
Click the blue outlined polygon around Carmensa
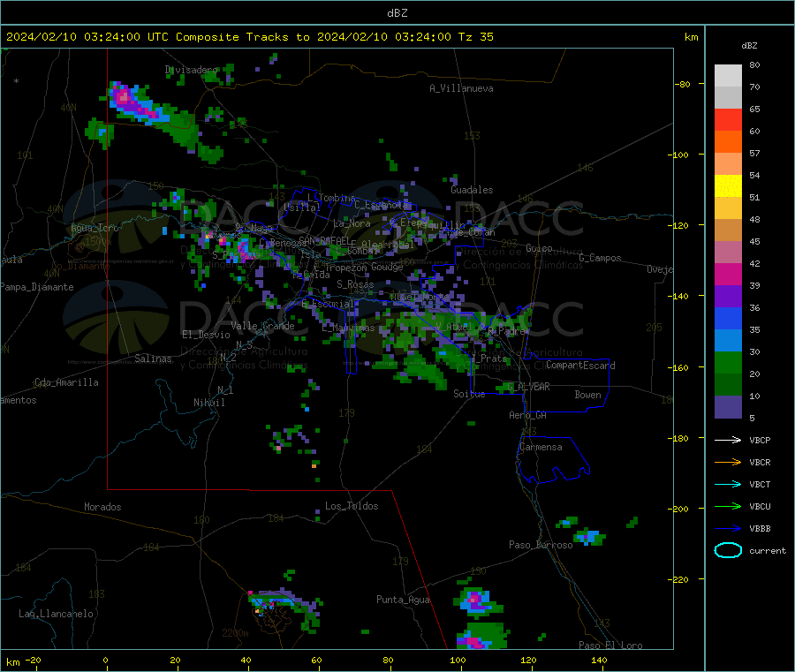553,459
